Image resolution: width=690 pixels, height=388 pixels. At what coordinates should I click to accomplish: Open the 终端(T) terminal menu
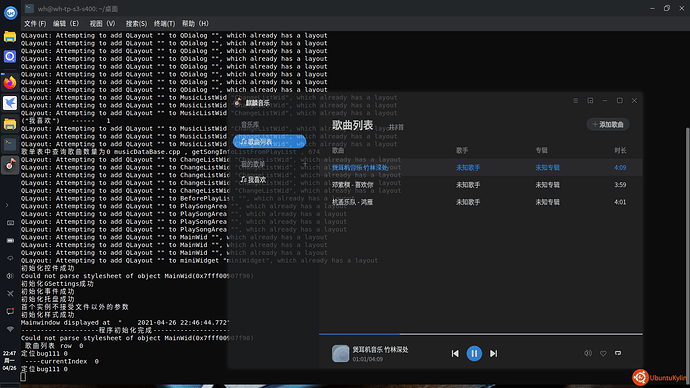pyautogui.click(x=164, y=23)
